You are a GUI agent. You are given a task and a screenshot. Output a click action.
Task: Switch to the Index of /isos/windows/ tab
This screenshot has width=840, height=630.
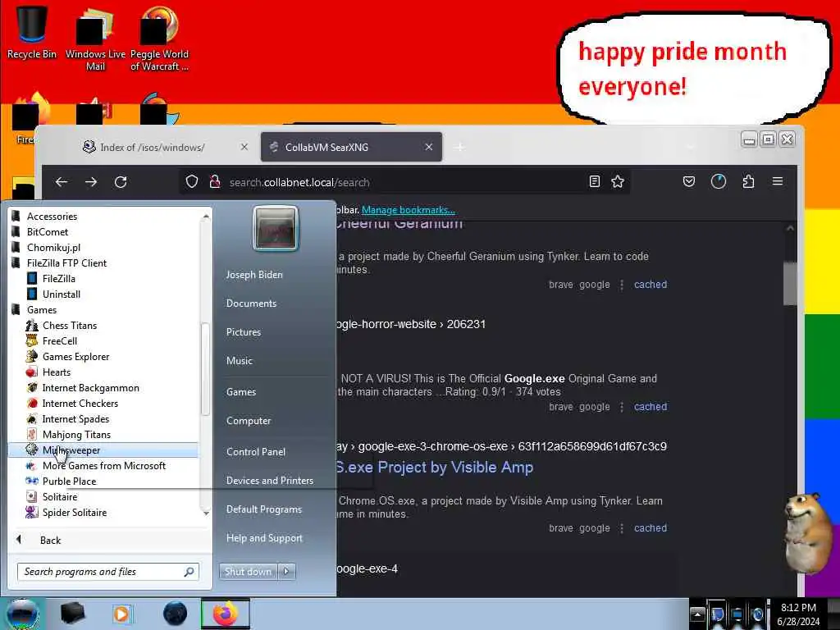pyautogui.click(x=153, y=148)
